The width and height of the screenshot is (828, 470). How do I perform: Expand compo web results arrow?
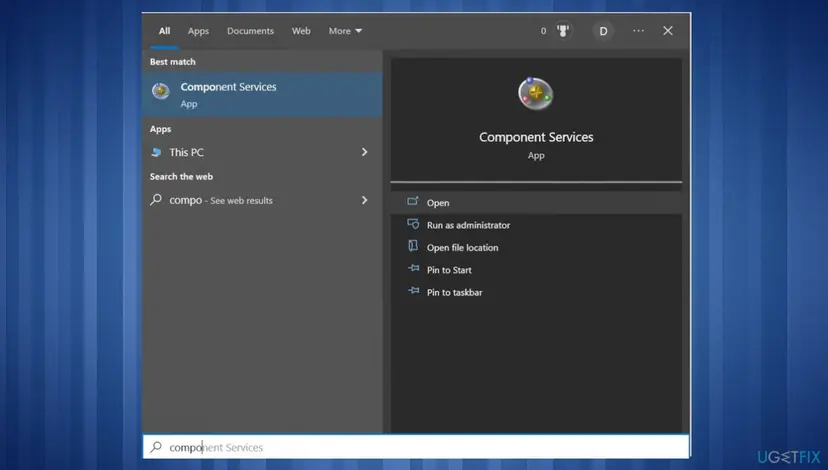click(x=364, y=200)
